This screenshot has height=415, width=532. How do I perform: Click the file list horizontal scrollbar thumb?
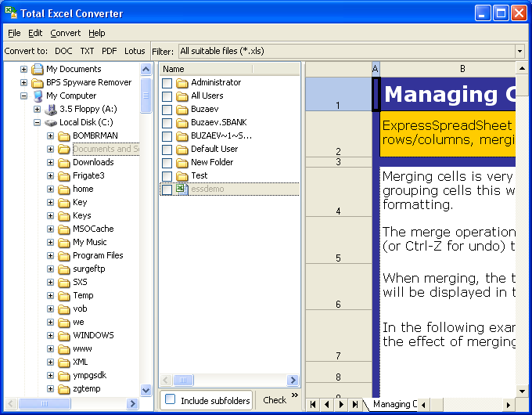(x=183, y=380)
